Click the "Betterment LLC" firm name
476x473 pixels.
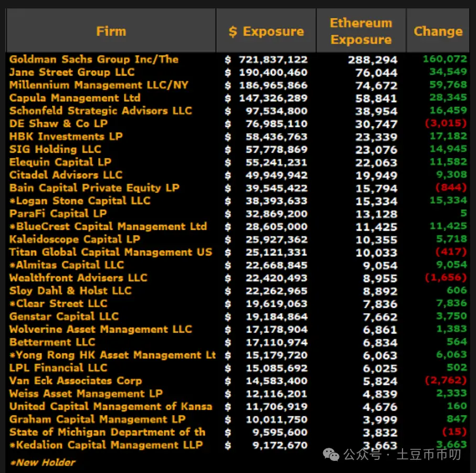point(52,342)
